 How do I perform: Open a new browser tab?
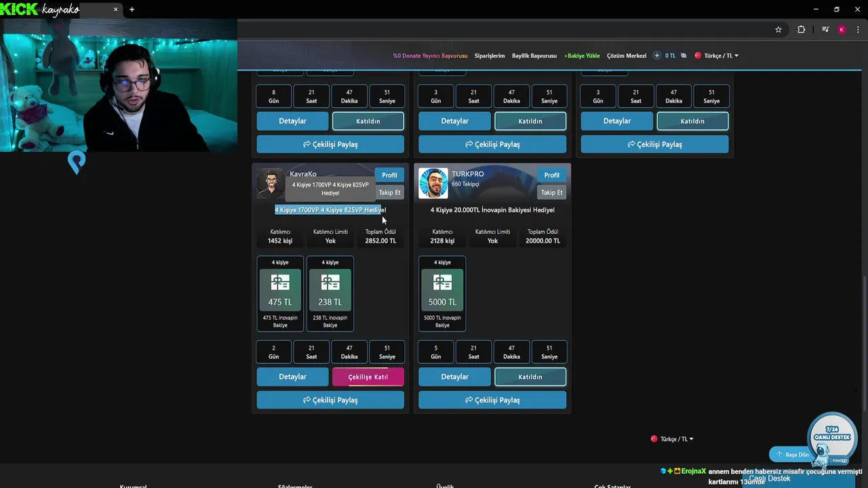coord(132,9)
